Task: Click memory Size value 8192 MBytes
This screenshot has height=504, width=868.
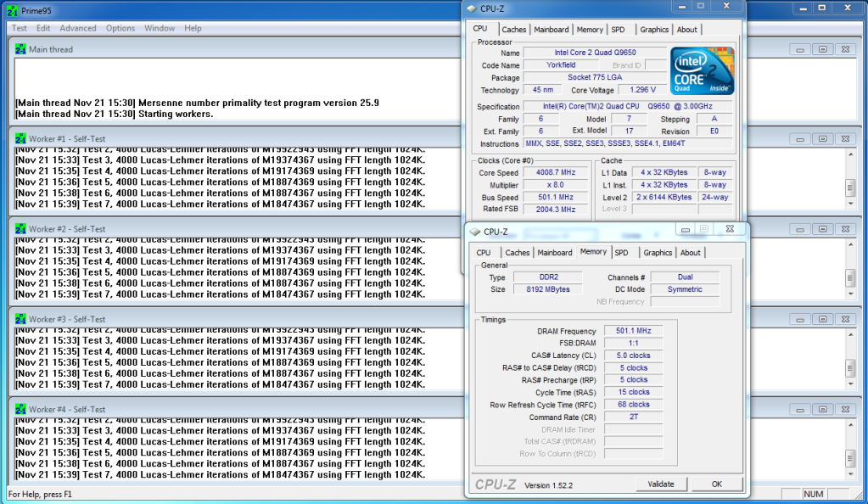Action: click(x=547, y=289)
